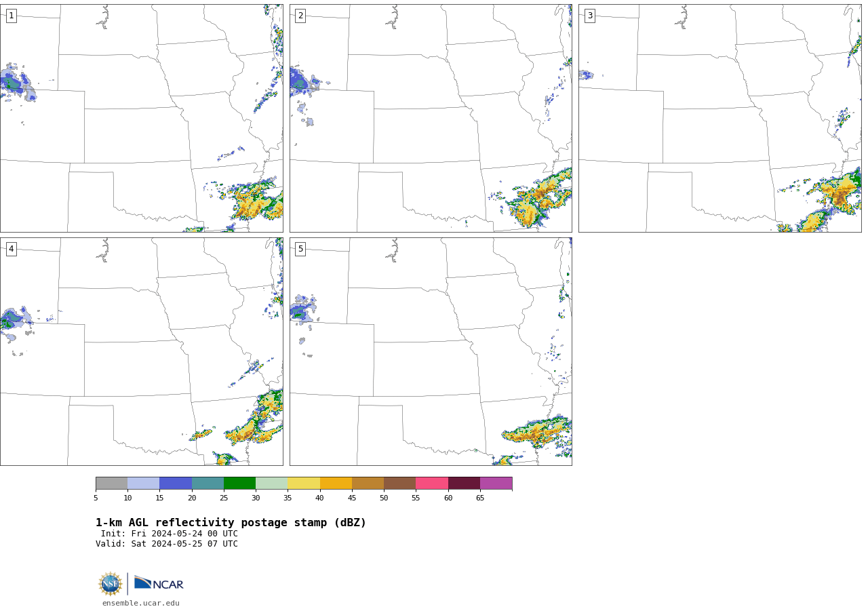Click the panel number label 3
Screen dimensions: 868x611
point(589,16)
